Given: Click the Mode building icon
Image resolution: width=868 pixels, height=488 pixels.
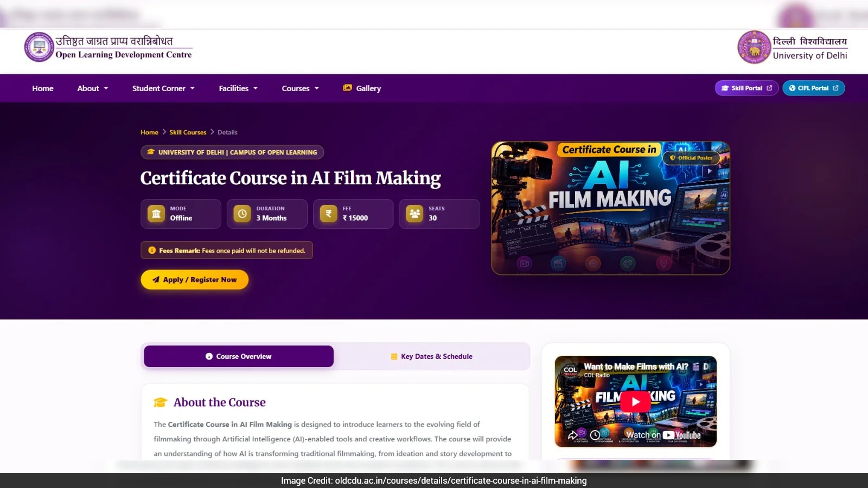Looking at the screenshot, I should pos(156,214).
